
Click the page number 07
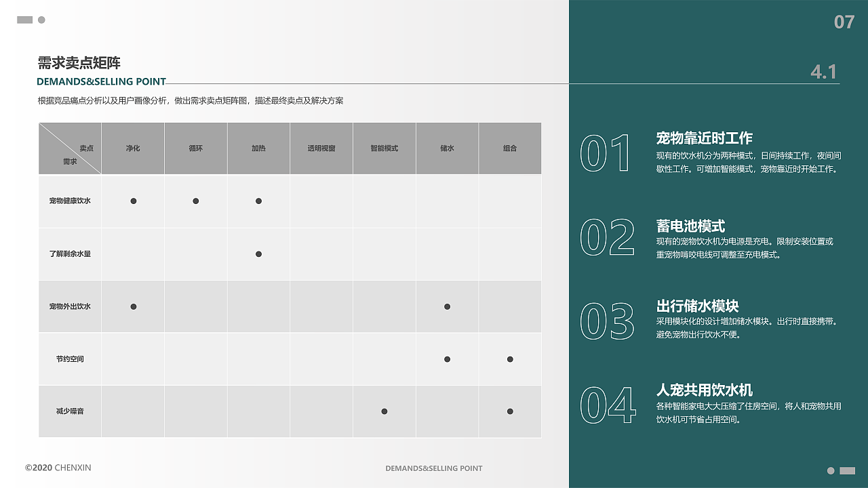844,22
